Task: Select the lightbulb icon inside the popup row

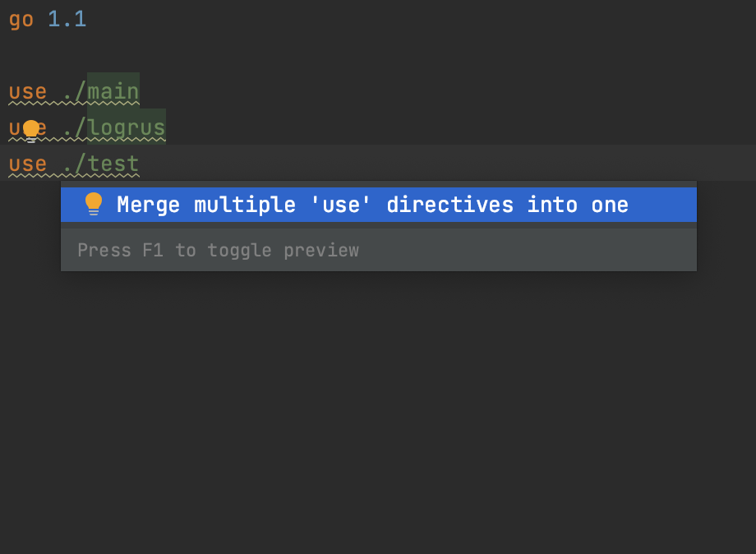Action: coord(93,204)
